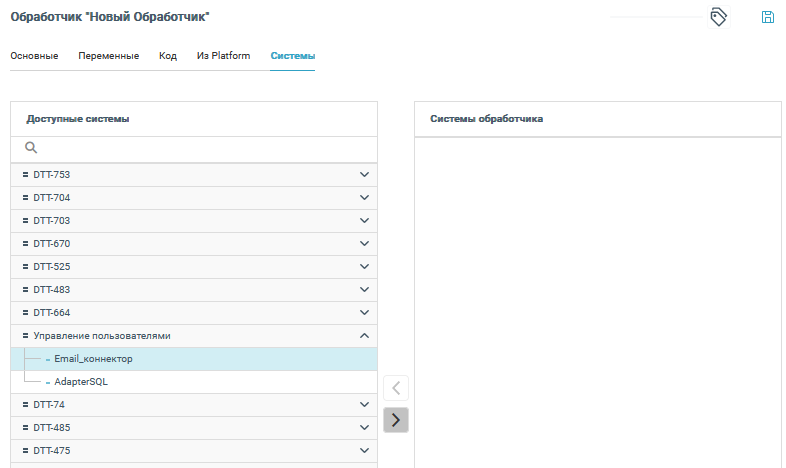Click drag handle icon beside DTT-74
This screenshot has width=786, height=468.
[25, 405]
